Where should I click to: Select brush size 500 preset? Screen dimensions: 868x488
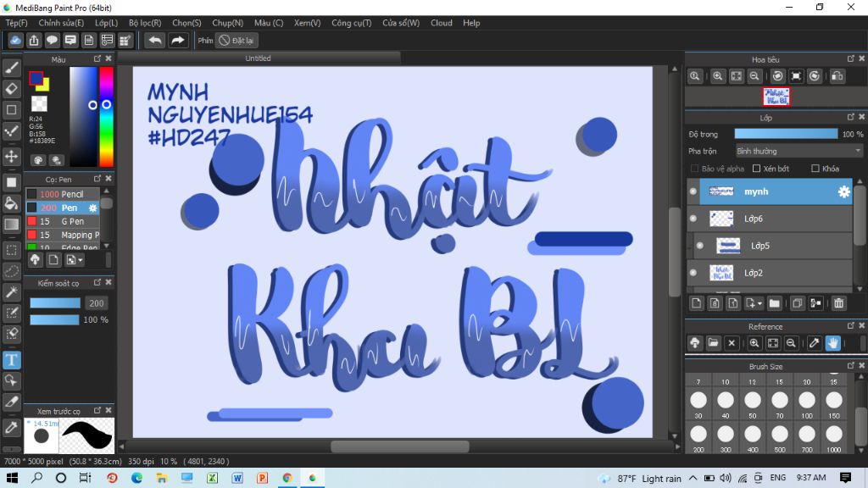780,439
